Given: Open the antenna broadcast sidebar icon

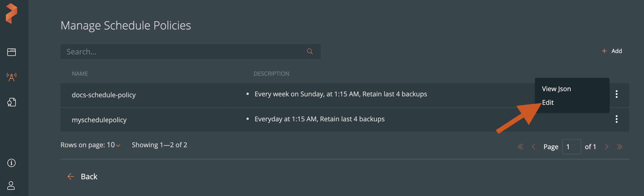Looking at the screenshot, I should (x=12, y=77).
